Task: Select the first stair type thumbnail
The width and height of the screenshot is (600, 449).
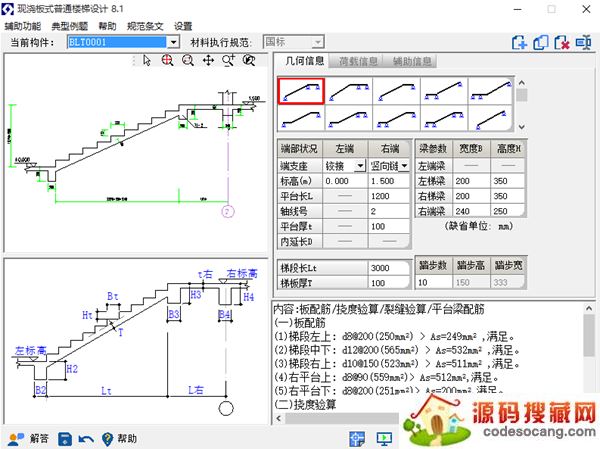Action: point(301,91)
